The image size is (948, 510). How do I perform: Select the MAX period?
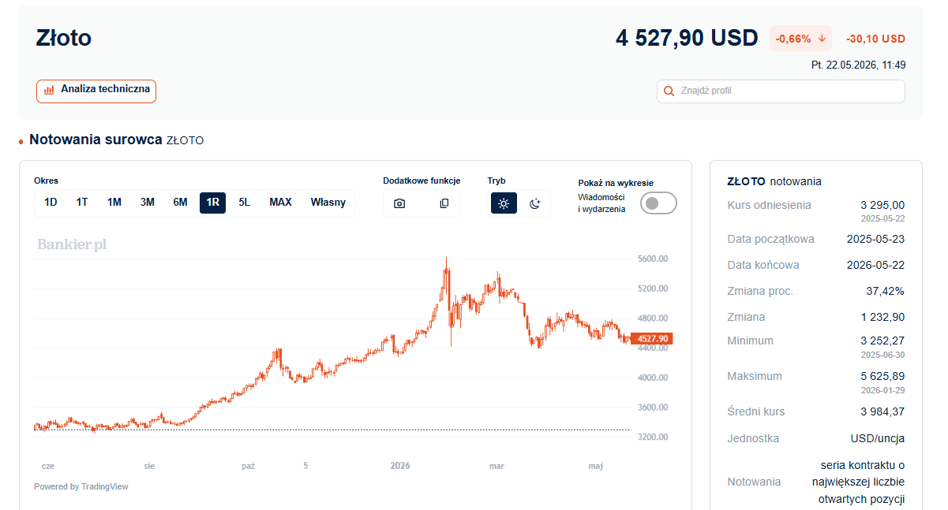point(281,202)
